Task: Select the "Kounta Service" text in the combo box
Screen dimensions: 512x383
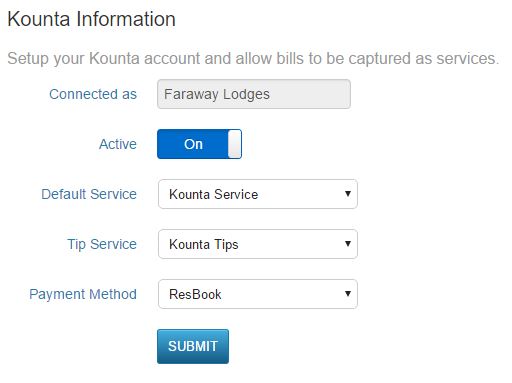Action: pyautogui.click(x=214, y=194)
